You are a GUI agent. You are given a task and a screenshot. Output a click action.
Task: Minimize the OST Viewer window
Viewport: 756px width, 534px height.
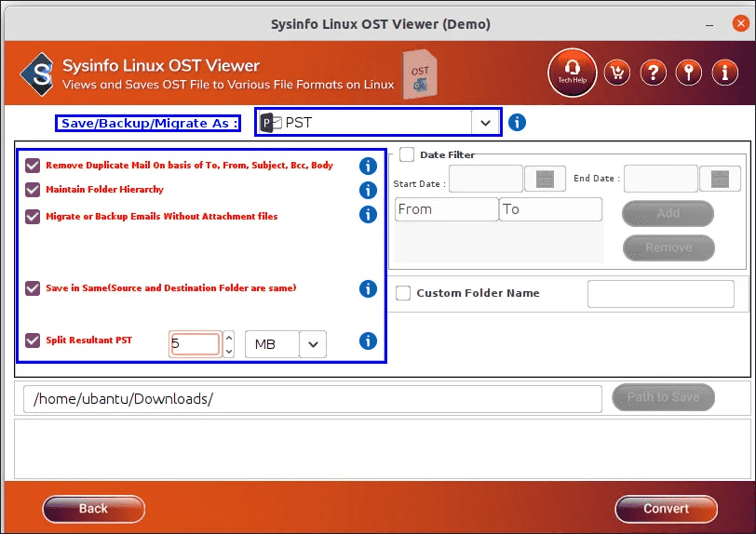point(709,24)
